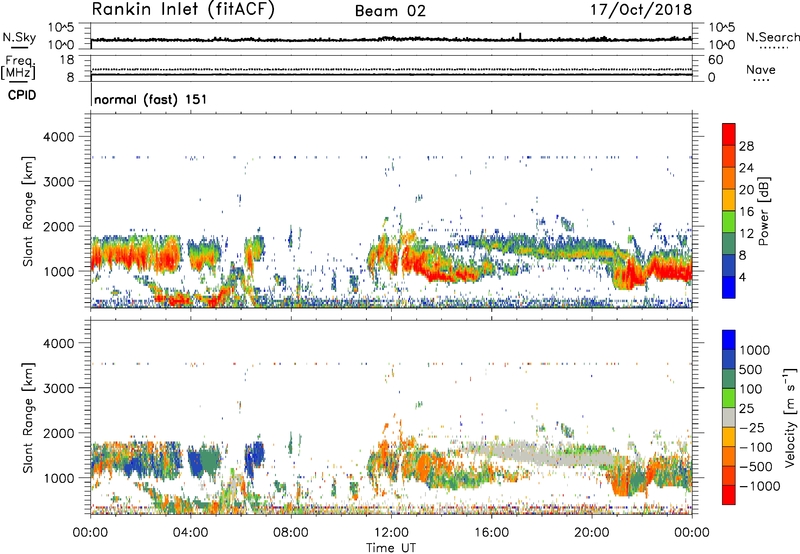Click the 'Rankin Inlet (fitACF)' title text
The image size is (800, 554).
click(x=183, y=9)
